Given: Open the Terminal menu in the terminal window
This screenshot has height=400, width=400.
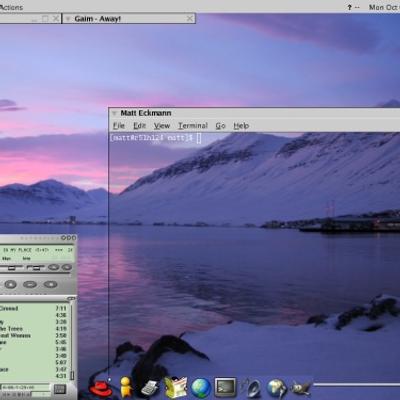Looking at the screenshot, I should [193, 126].
